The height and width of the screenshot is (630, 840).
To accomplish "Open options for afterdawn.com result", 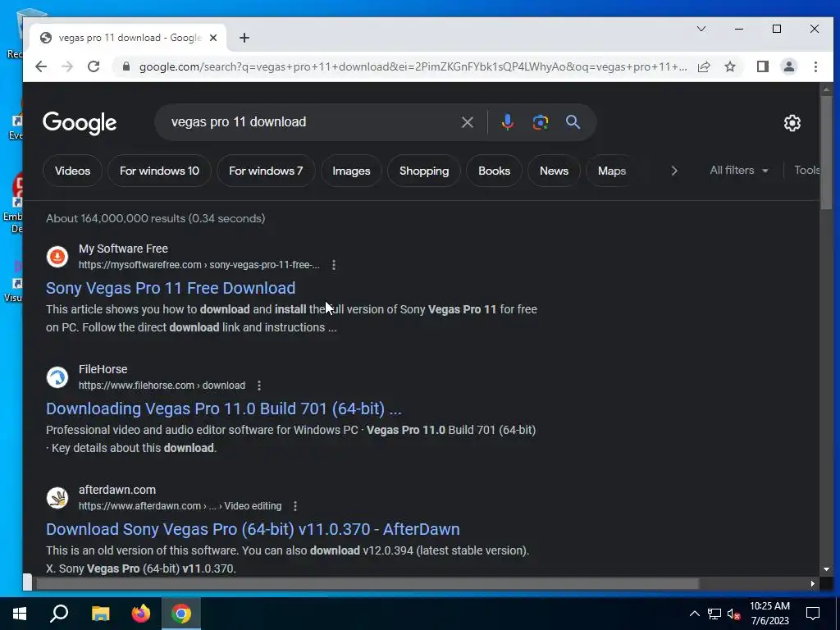I will (x=295, y=505).
